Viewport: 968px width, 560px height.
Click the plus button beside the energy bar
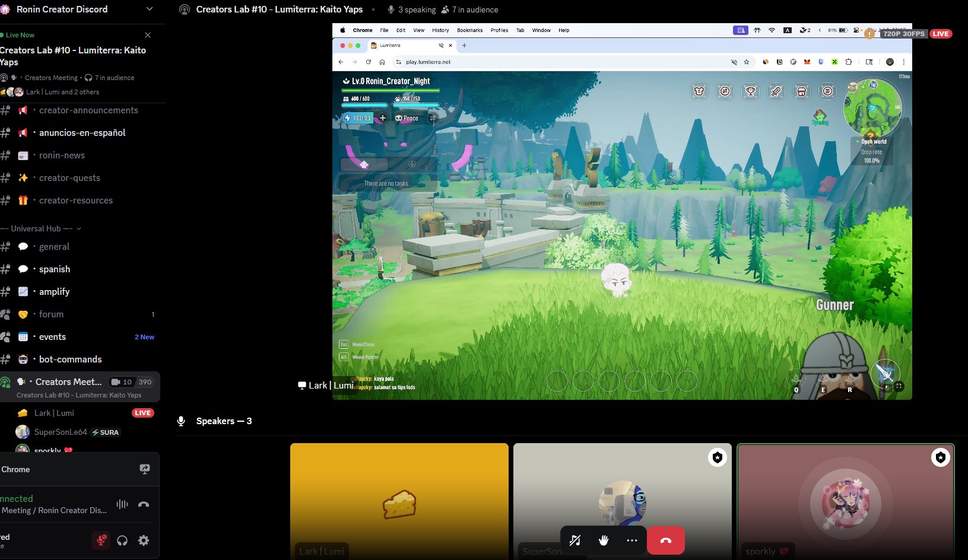point(383,118)
